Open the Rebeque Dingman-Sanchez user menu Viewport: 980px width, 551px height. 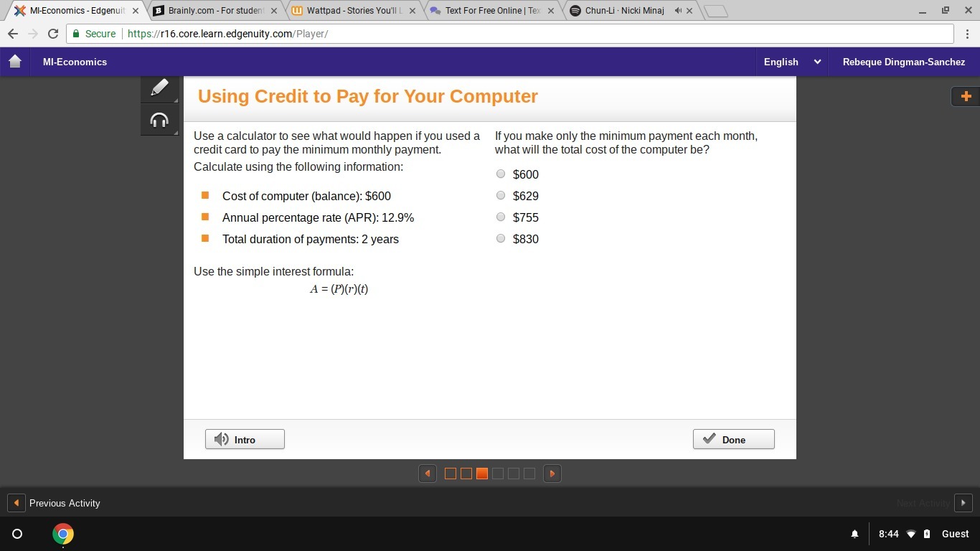click(903, 62)
